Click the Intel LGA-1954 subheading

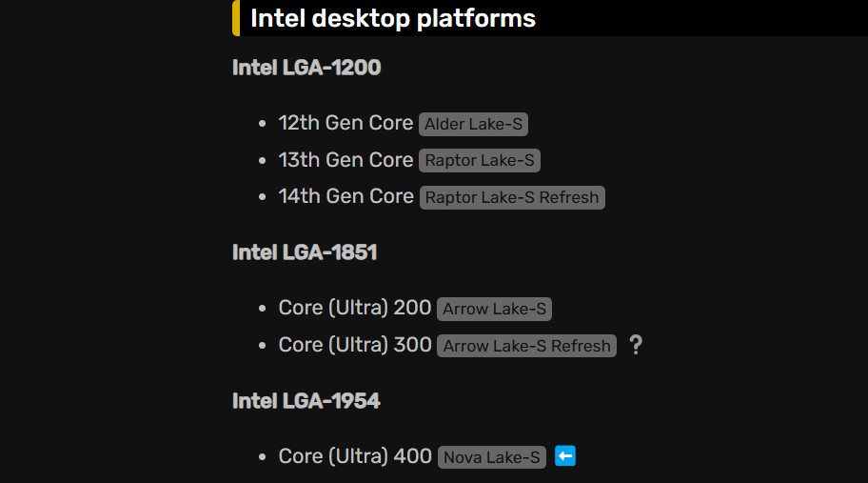(306, 401)
